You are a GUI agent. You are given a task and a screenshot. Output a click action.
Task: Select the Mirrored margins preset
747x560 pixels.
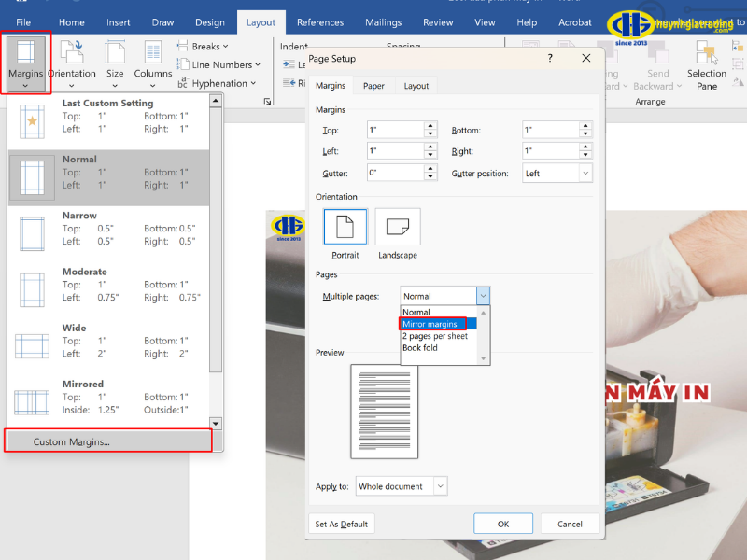coord(103,397)
